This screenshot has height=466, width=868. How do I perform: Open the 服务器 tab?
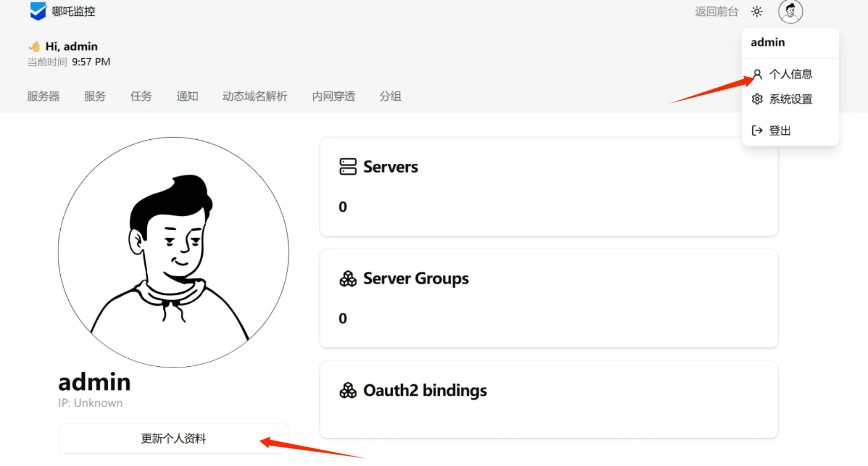tap(43, 96)
